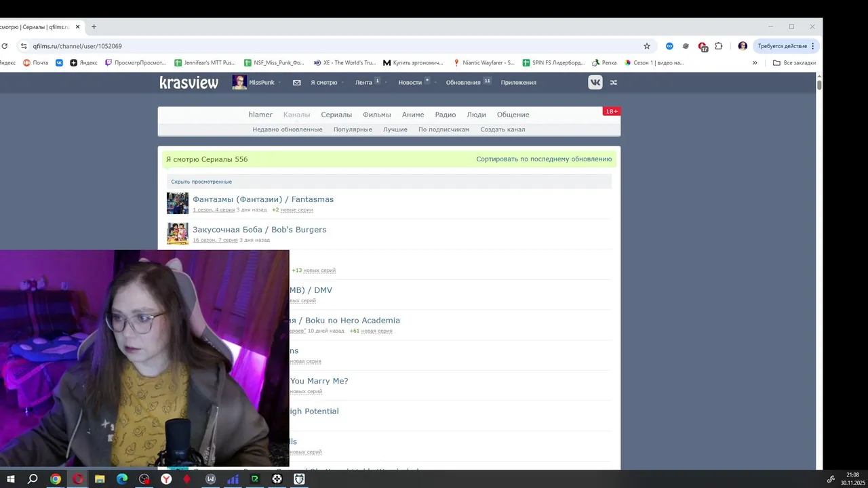The width and height of the screenshot is (868, 488).
Task: Switch to the Люди tab
Action: 476,115
